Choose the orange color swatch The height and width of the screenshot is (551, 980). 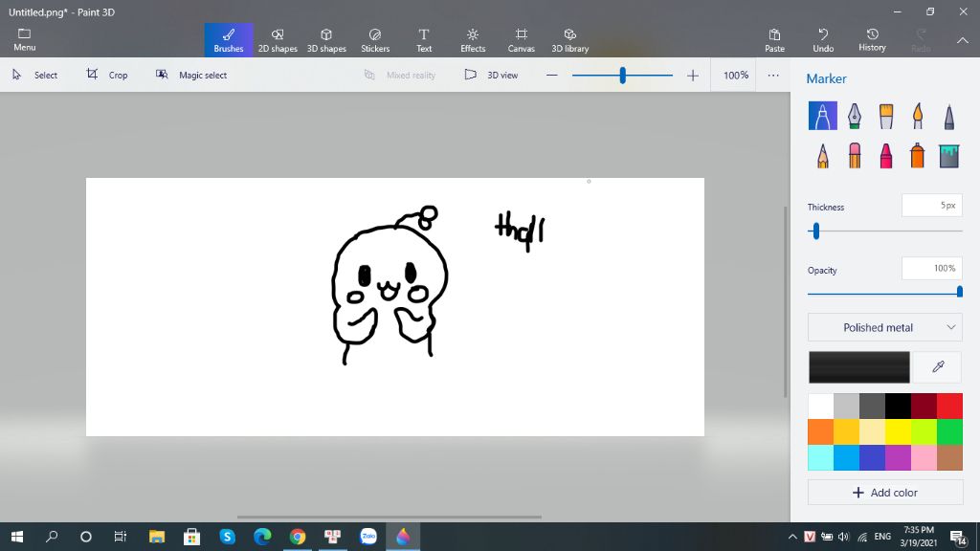click(820, 431)
